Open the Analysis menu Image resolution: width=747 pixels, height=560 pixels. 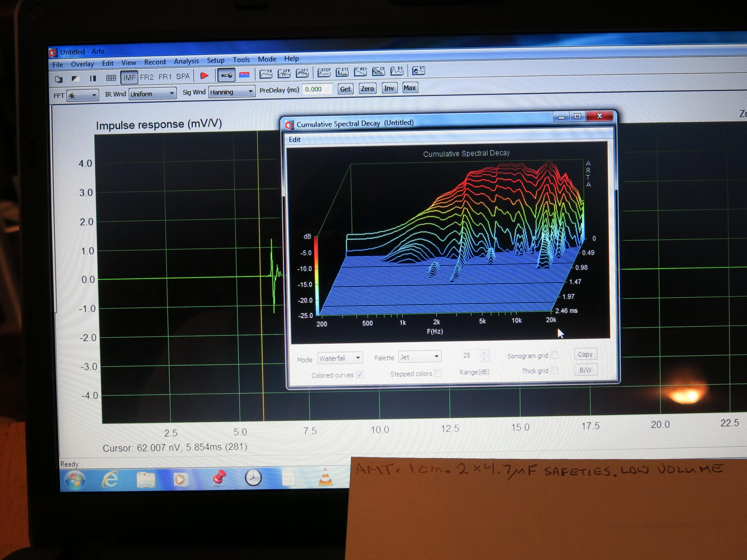click(186, 61)
